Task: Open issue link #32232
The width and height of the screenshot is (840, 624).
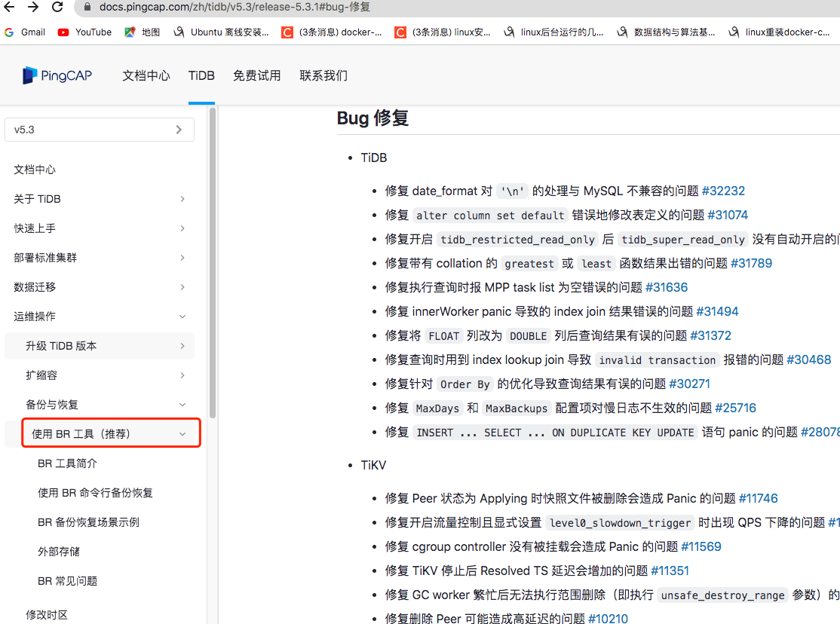Action: coord(723,191)
